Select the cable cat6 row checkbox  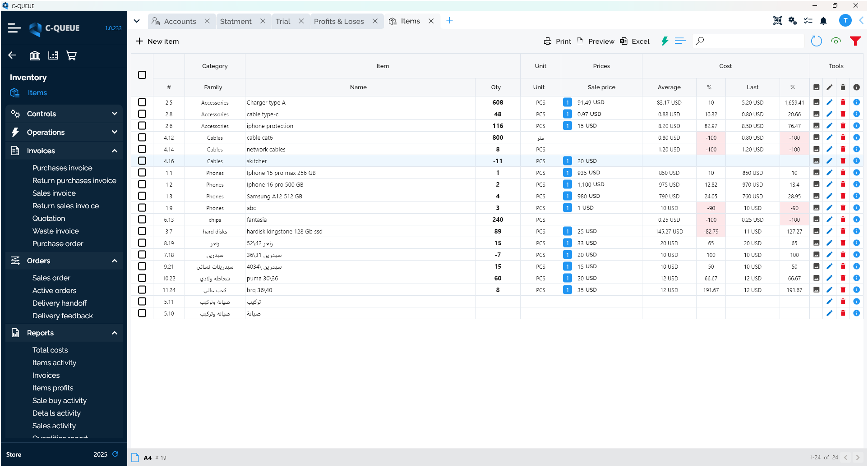pyautogui.click(x=142, y=137)
